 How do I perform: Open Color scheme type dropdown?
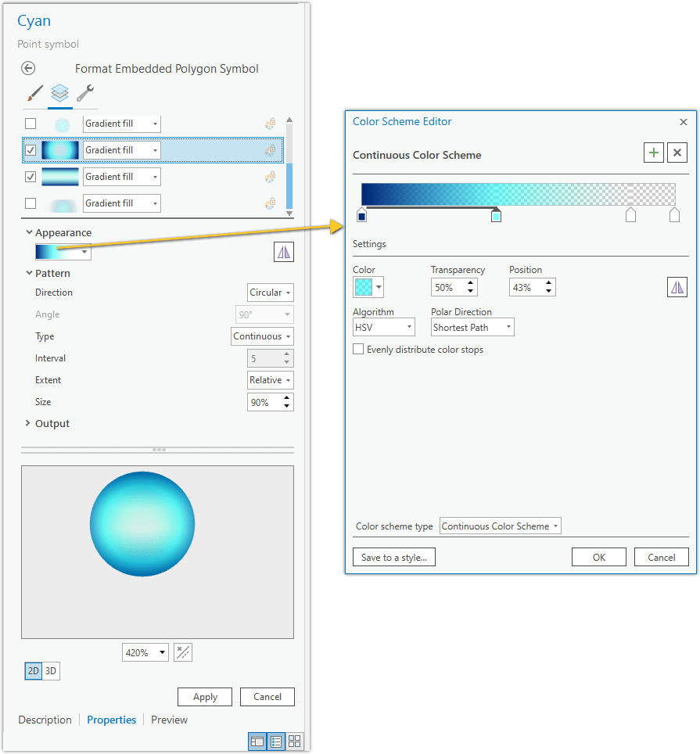click(500, 526)
